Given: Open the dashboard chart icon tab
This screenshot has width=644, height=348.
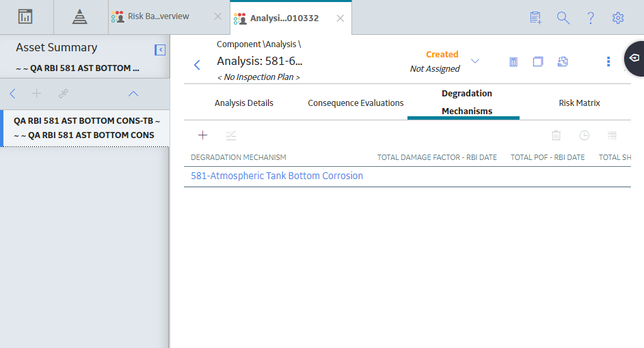Looking at the screenshot, I should click(x=25, y=17).
